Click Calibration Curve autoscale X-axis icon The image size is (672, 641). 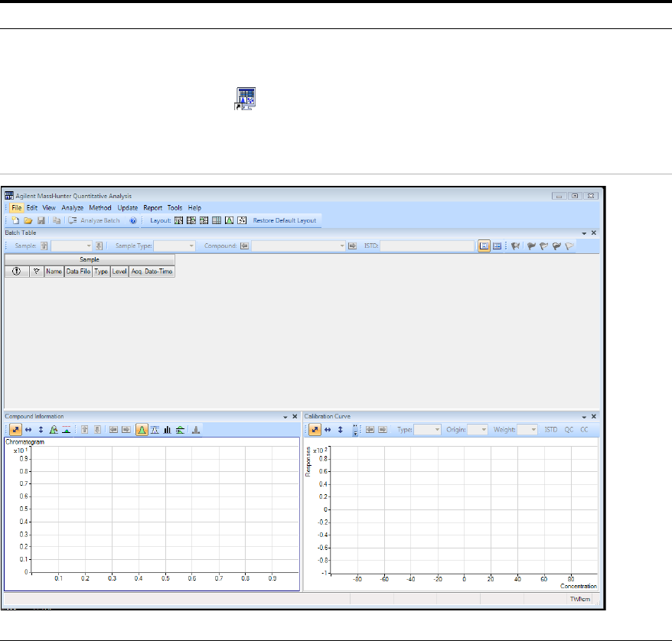tap(328, 429)
